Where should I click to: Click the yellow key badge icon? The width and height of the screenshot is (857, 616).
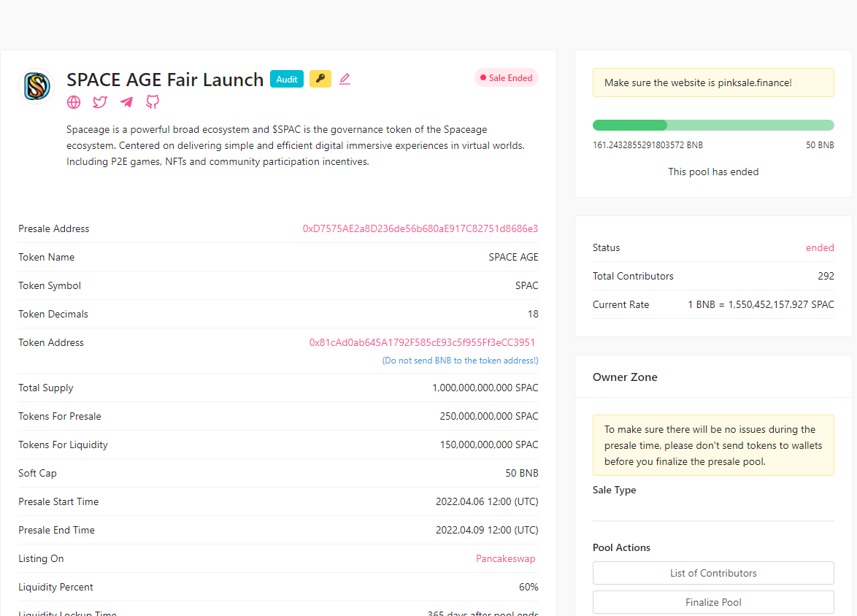point(320,79)
